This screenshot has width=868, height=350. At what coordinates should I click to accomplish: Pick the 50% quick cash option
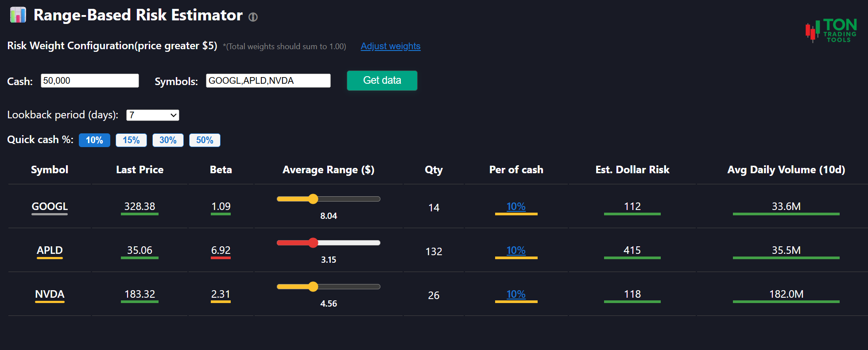click(205, 140)
